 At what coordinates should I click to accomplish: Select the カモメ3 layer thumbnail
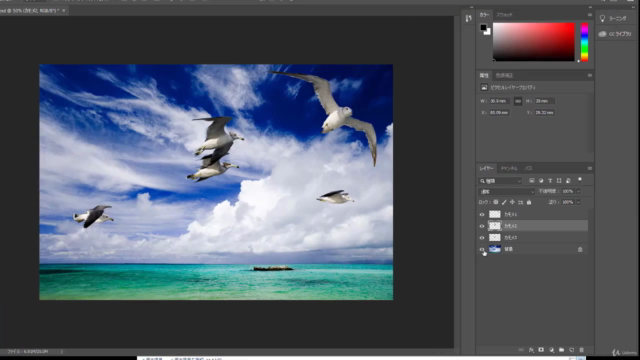[x=495, y=238]
